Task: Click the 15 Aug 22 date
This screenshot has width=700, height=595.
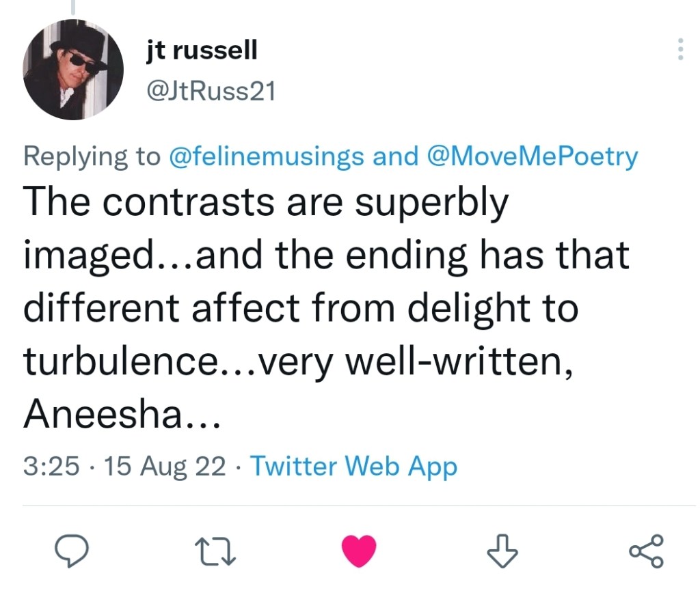Action: point(162,467)
